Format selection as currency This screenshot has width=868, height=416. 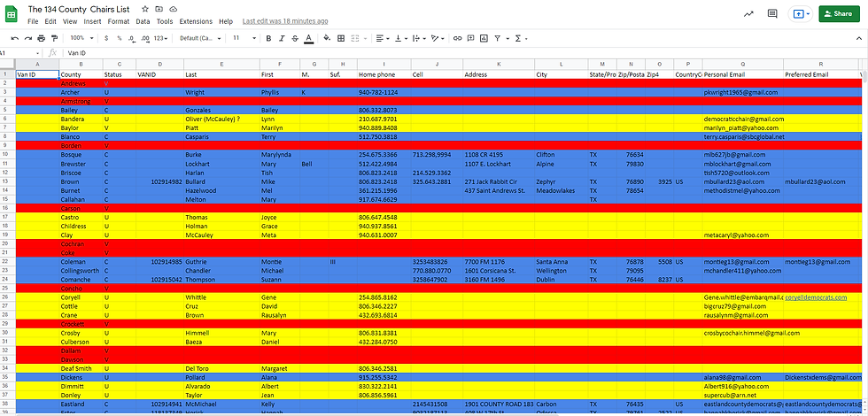coord(106,38)
